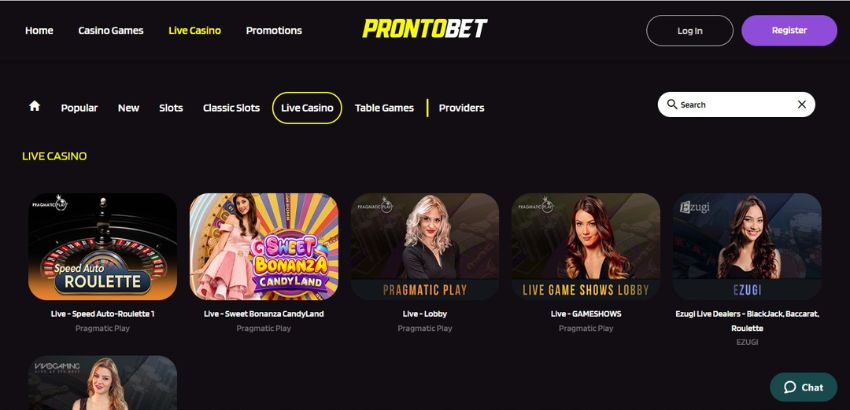Go to Casino Games in top menu
Image resolution: width=850 pixels, height=410 pixels.
pyautogui.click(x=111, y=30)
